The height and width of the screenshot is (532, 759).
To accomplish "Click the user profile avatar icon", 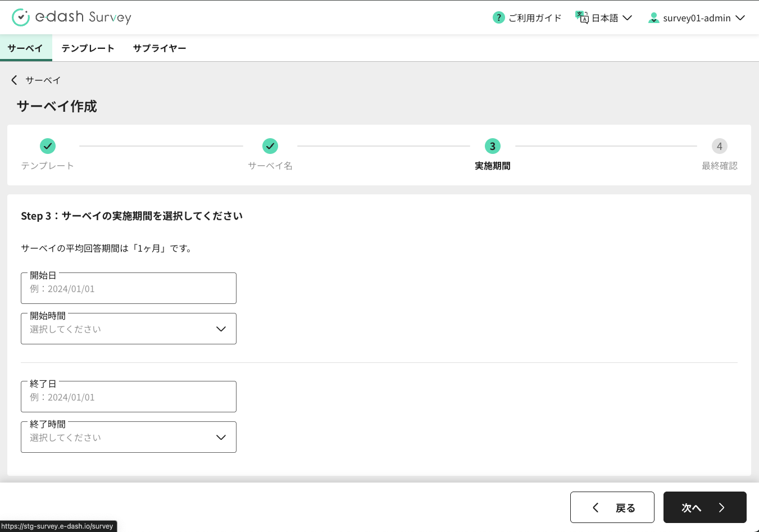I will tap(653, 18).
